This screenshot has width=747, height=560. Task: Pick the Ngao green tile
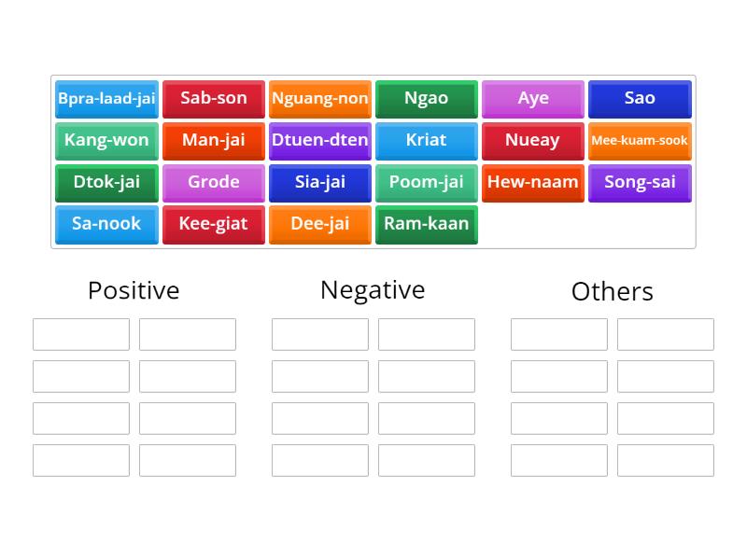[426, 99]
